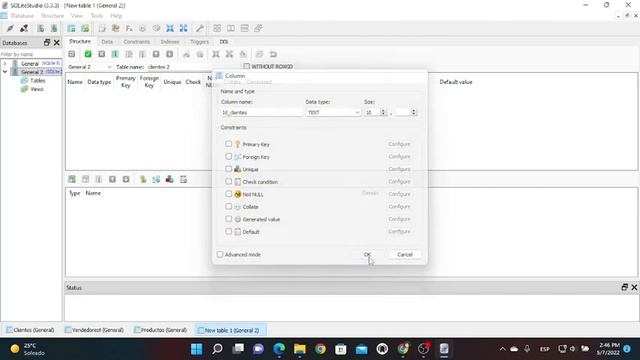
Task: Toggle the WITHOUT ROWID checkbox
Action: tap(247, 66)
